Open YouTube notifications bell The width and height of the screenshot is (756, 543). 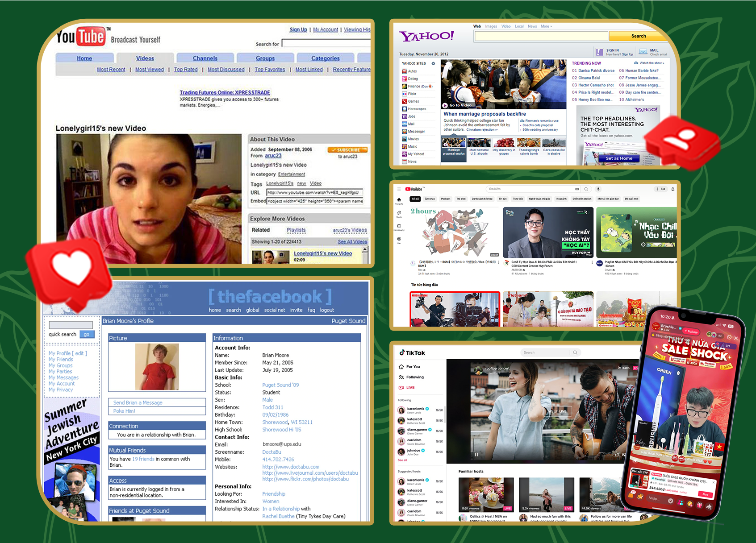point(673,189)
